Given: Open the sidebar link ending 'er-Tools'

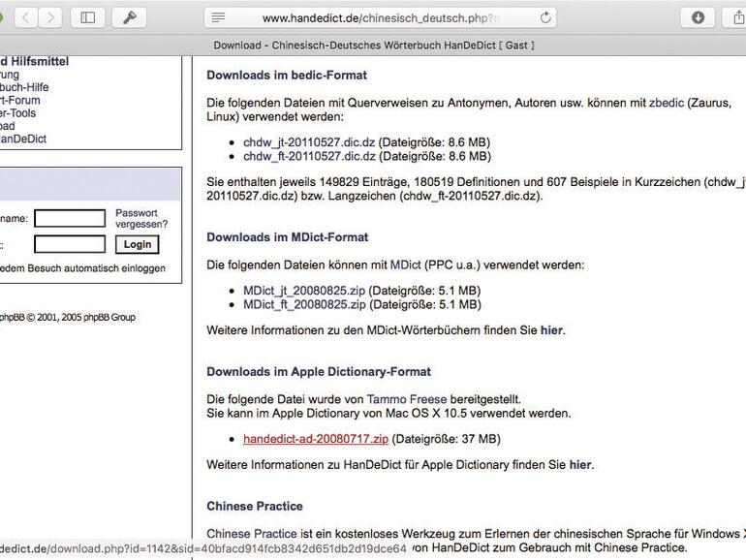Looking at the screenshot, I should pos(17,113).
